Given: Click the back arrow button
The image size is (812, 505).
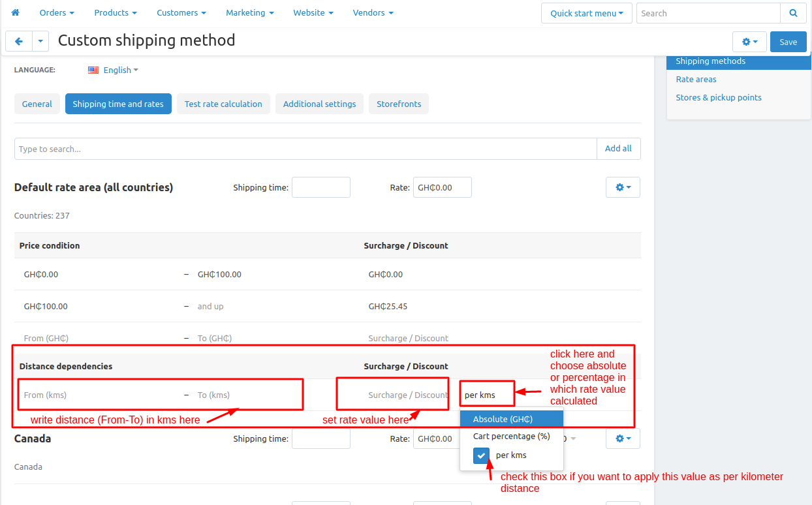Looking at the screenshot, I should tap(18, 41).
